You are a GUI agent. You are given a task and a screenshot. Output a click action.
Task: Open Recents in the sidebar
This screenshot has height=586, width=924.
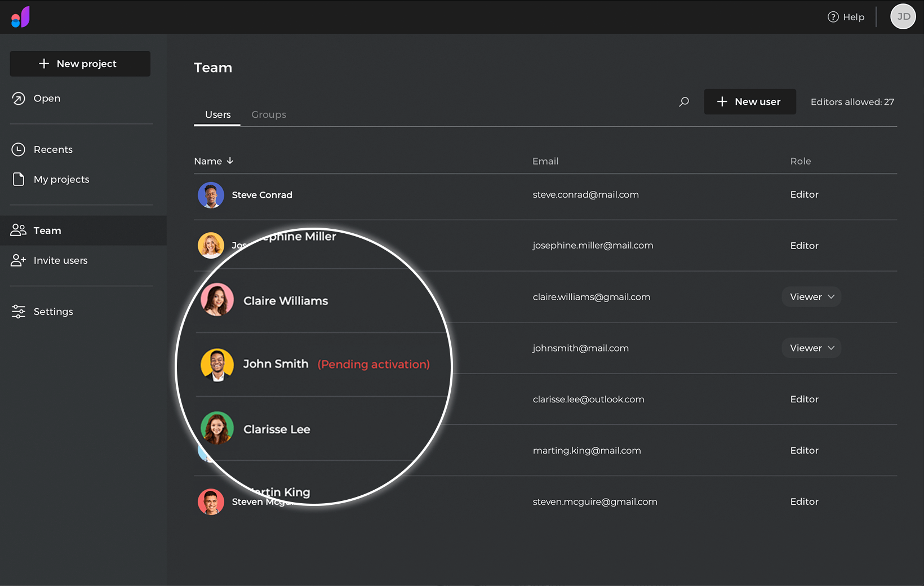coord(53,149)
